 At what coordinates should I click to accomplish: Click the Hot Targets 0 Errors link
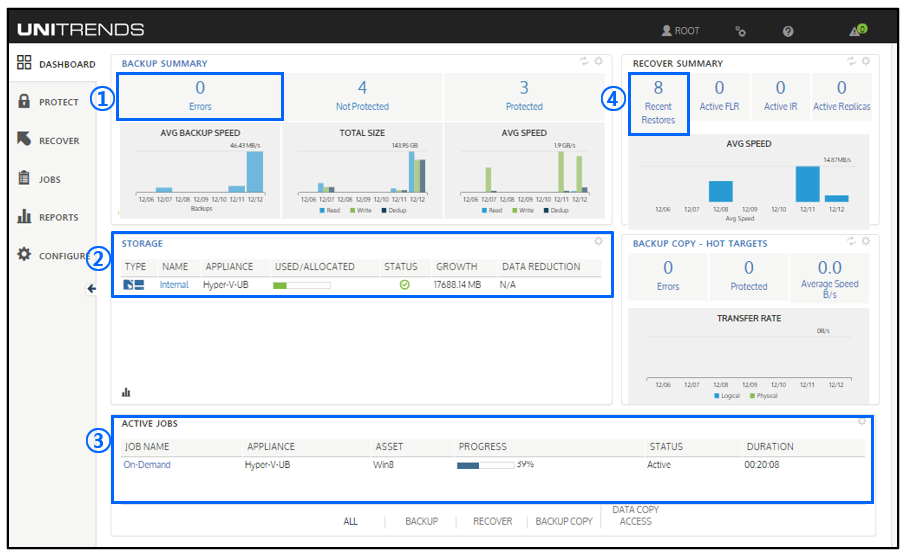coord(668,276)
